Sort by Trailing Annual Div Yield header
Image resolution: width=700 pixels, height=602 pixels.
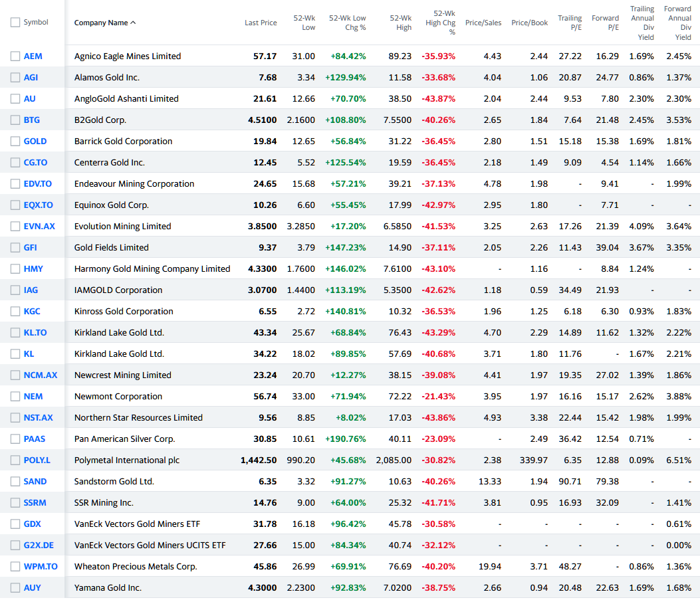(x=642, y=23)
